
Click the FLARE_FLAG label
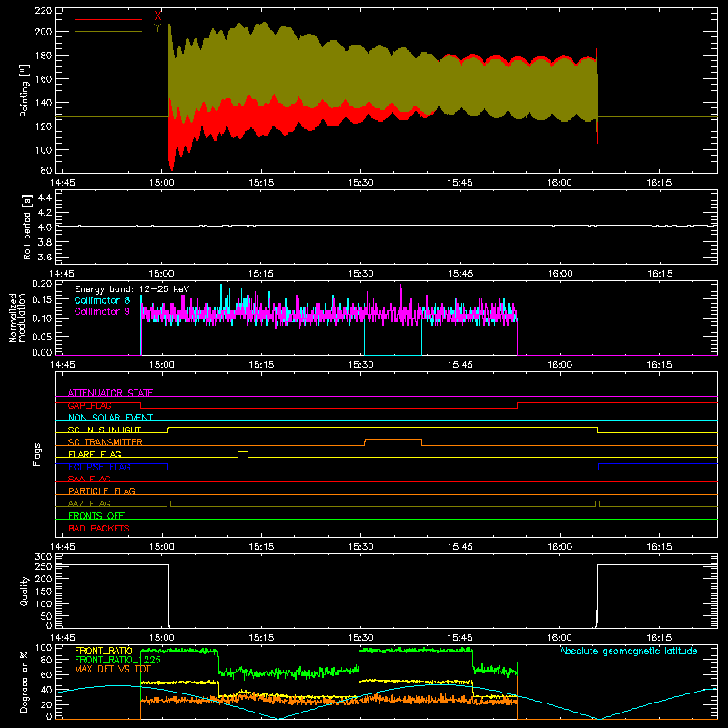tap(95, 454)
